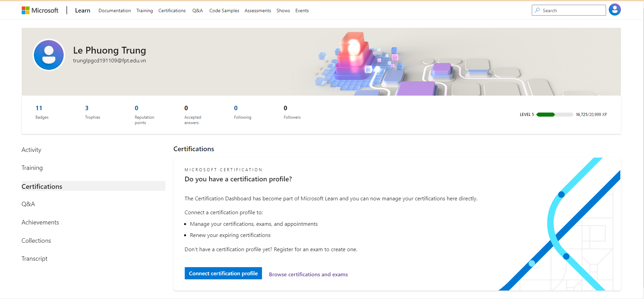The width and height of the screenshot is (644, 299).
Task: Select Achievements in the sidebar
Action: pos(40,222)
